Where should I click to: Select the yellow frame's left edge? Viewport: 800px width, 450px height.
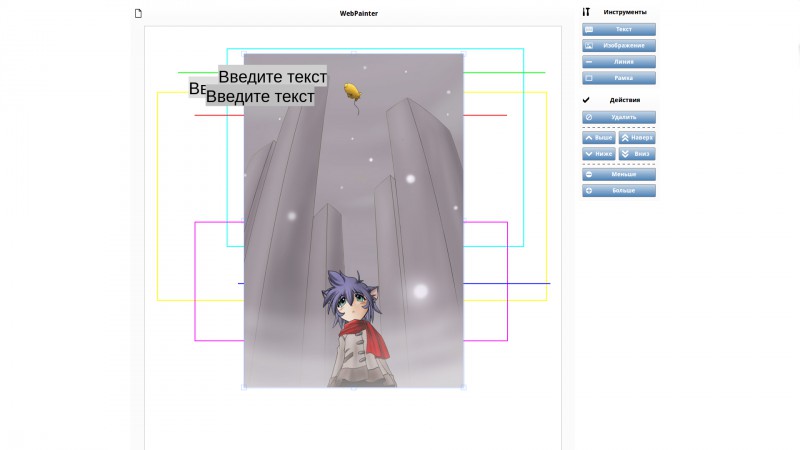tap(158, 196)
